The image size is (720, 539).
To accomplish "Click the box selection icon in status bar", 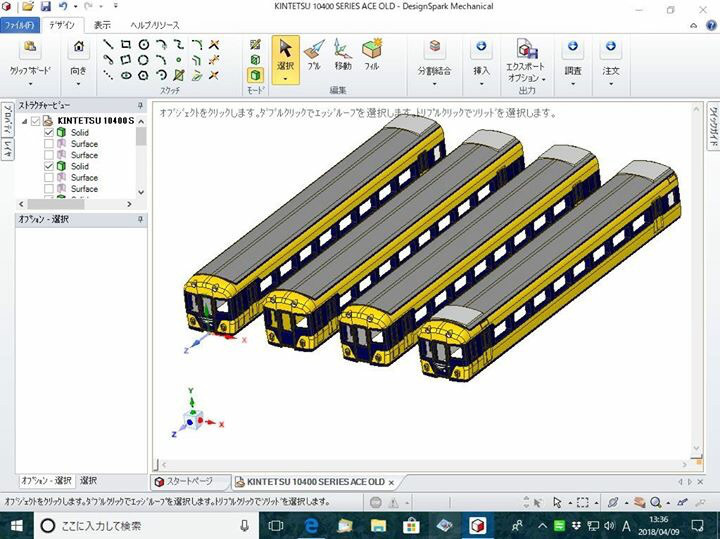I will click(x=582, y=502).
